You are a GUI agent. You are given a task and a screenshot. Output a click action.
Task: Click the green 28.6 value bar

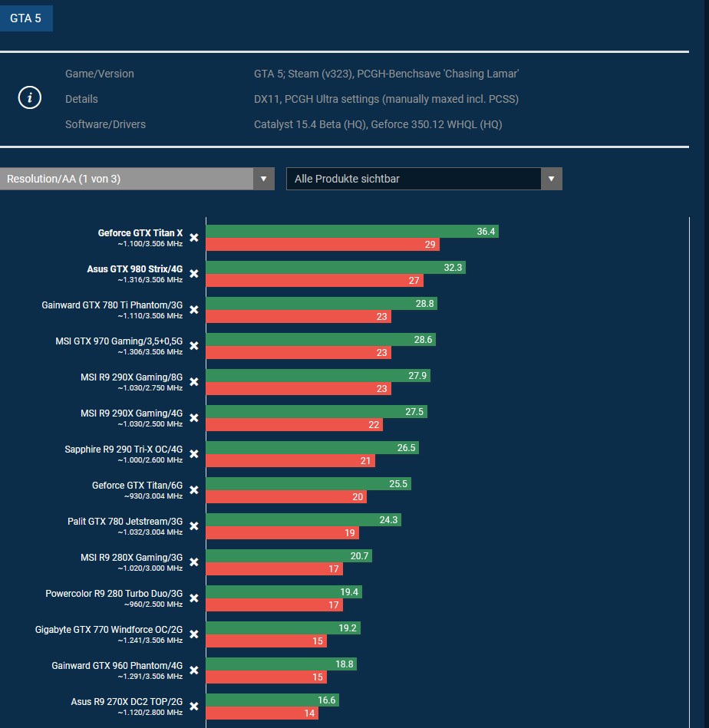[x=321, y=339]
